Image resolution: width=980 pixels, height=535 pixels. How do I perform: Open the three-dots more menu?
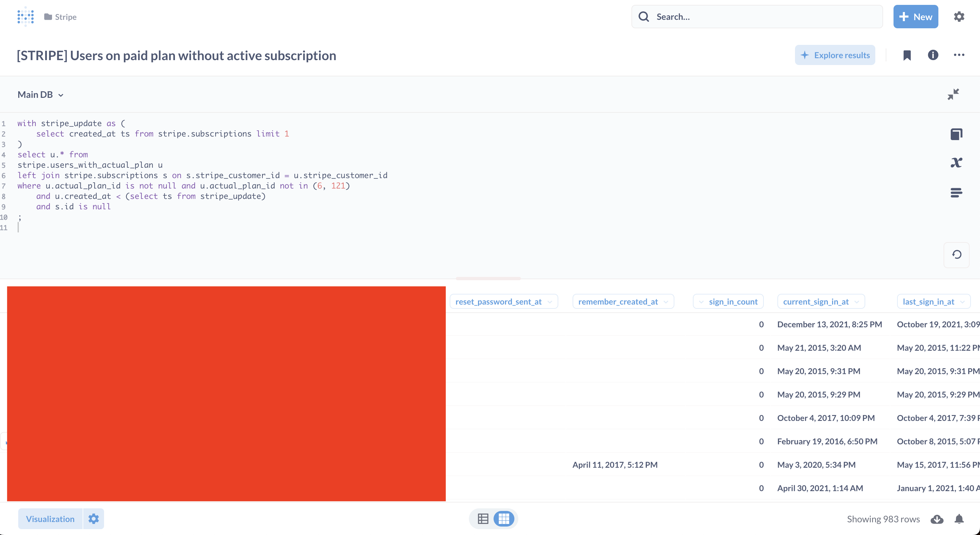click(x=959, y=55)
